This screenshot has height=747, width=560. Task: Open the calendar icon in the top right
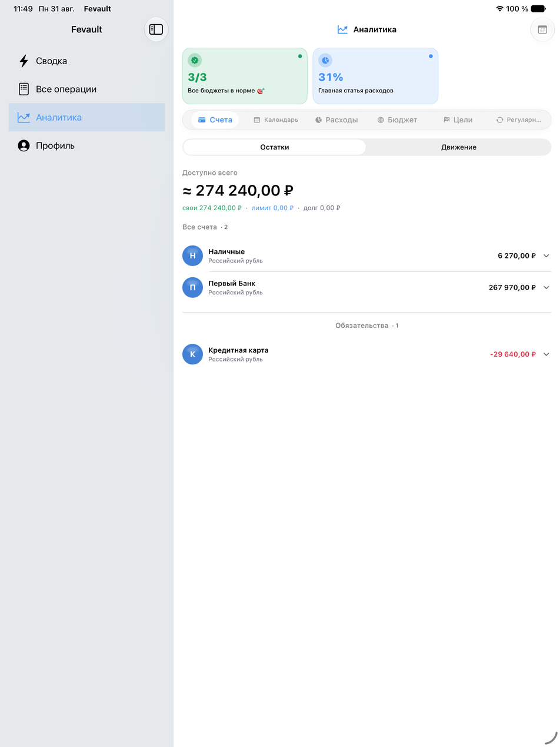click(x=542, y=29)
